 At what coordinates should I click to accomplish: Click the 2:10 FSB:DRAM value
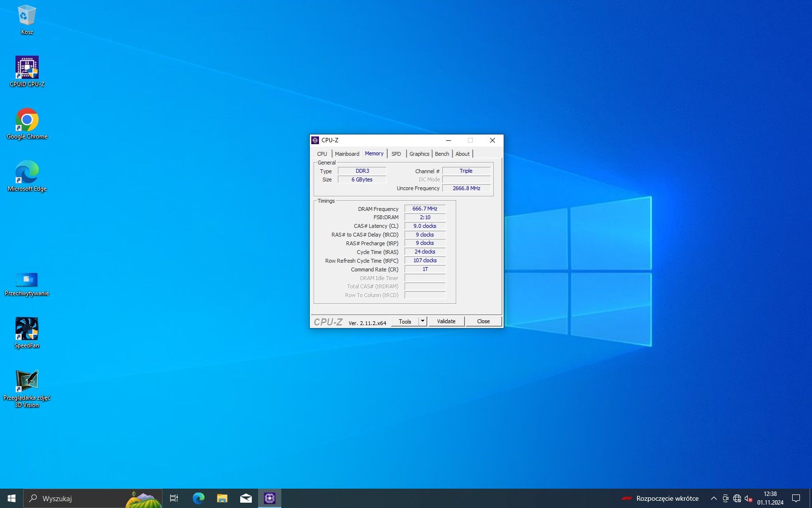point(425,217)
